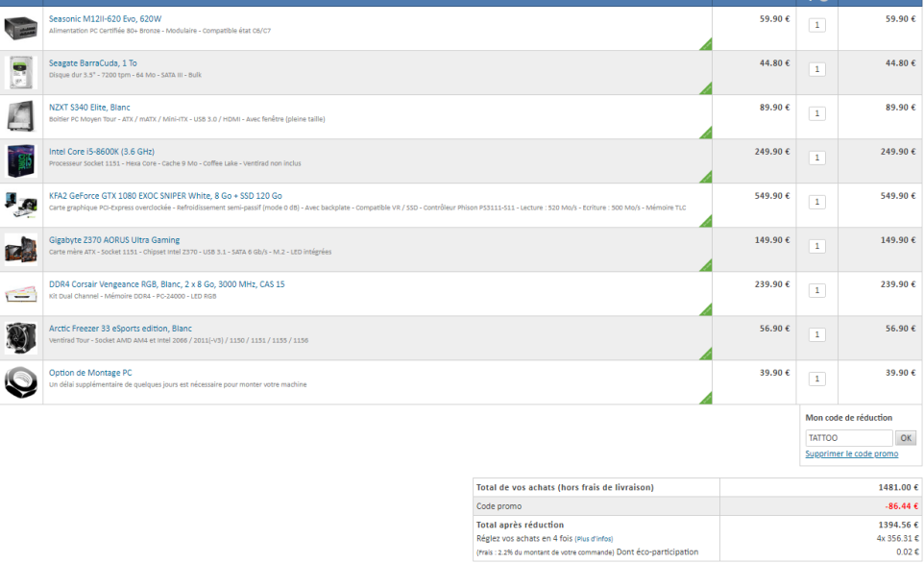The height and width of the screenshot is (563, 924).
Task: Click installment amount 4x 356.31 €
Action: 897,538
